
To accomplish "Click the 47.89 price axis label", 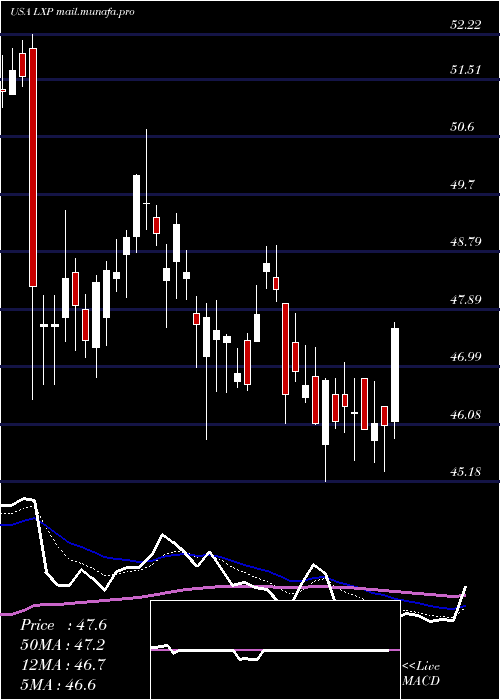I will point(466,300).
